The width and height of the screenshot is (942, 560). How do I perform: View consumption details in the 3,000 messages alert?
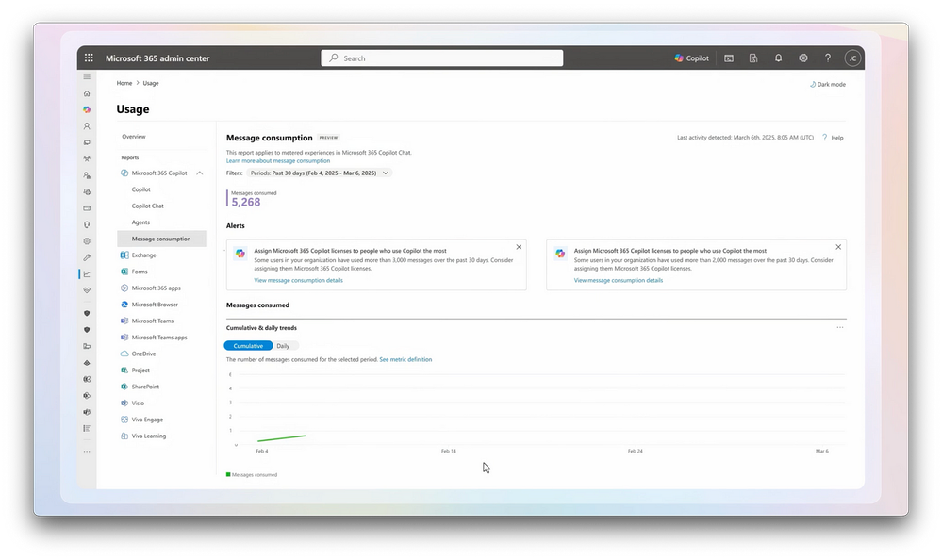click(x=299, y=281)
